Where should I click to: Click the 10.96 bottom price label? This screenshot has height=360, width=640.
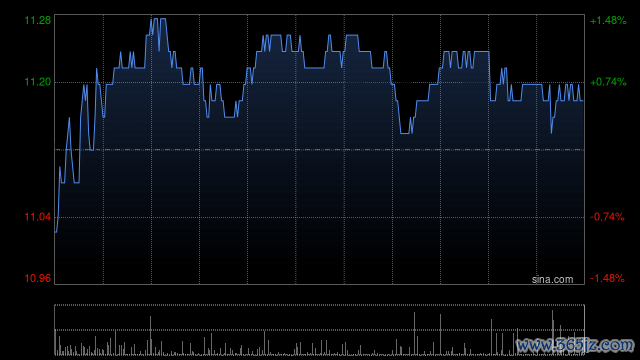pyautogui.click(x=38, y=278)
